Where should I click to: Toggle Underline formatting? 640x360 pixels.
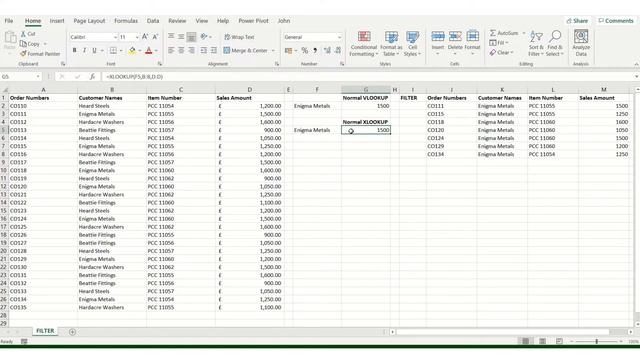click(x=94, y=50)
